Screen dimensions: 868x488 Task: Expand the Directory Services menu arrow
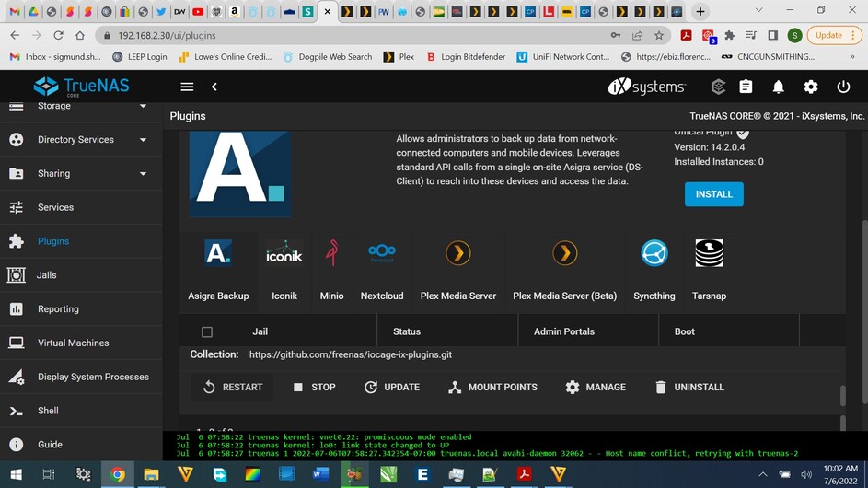143,140
